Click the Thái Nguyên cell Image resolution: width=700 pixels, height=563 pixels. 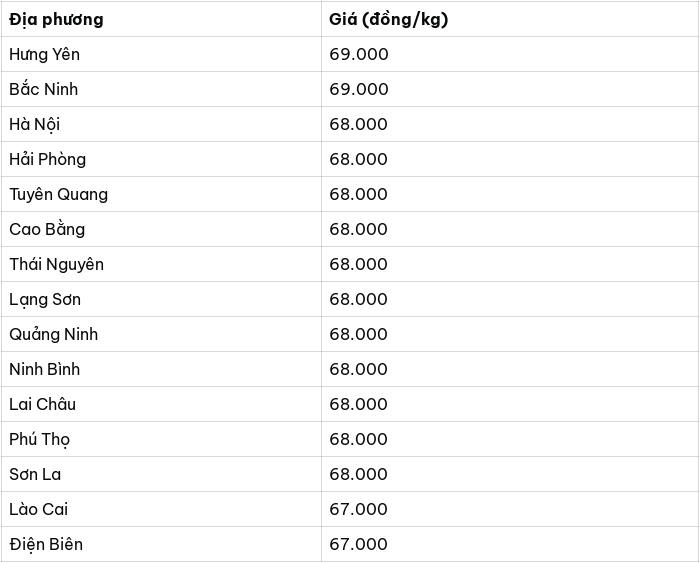tap(161, 264)
